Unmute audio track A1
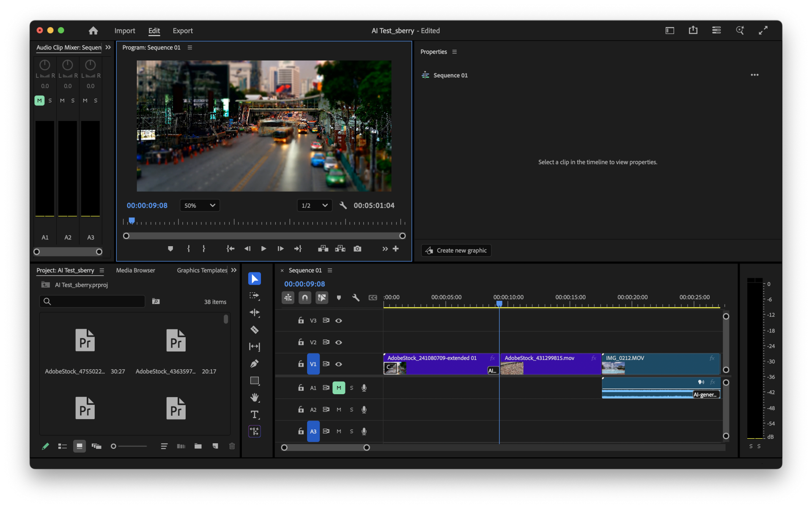 338,387
